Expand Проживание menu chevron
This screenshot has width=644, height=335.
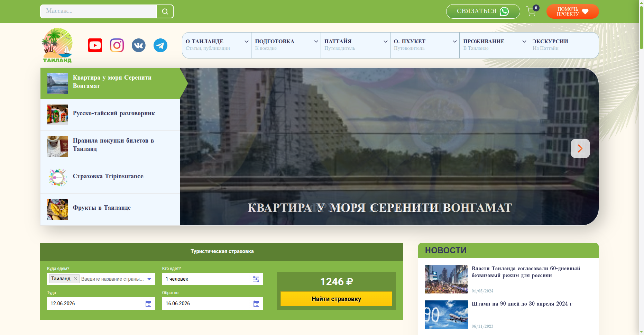tap(524, 42)
